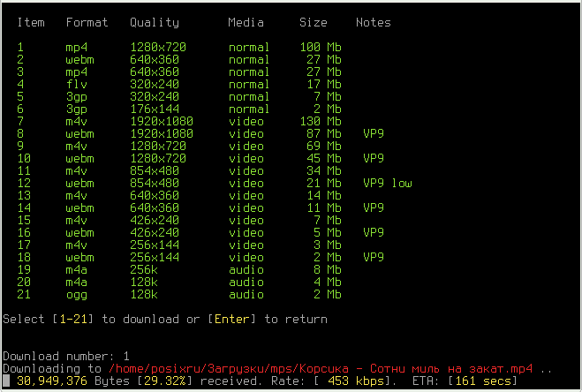Click the '176x144' quality value
Image resolution: width=582 pixels, height=392 pixels.
[x=155, y=109]
